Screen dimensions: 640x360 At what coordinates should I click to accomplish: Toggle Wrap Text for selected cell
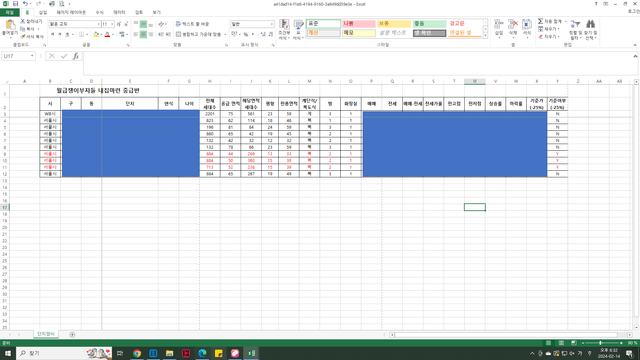tap(192, 24)
